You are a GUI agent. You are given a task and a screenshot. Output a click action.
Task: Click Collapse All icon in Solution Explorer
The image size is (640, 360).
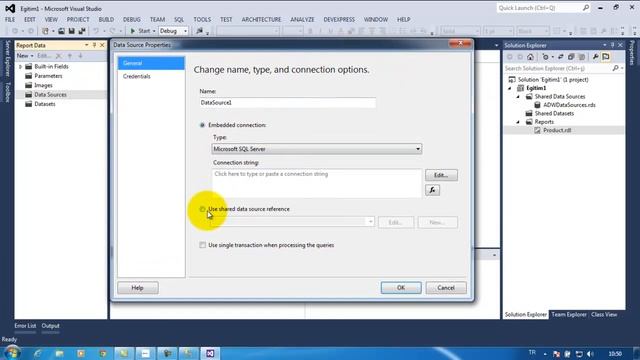point(571,57)
